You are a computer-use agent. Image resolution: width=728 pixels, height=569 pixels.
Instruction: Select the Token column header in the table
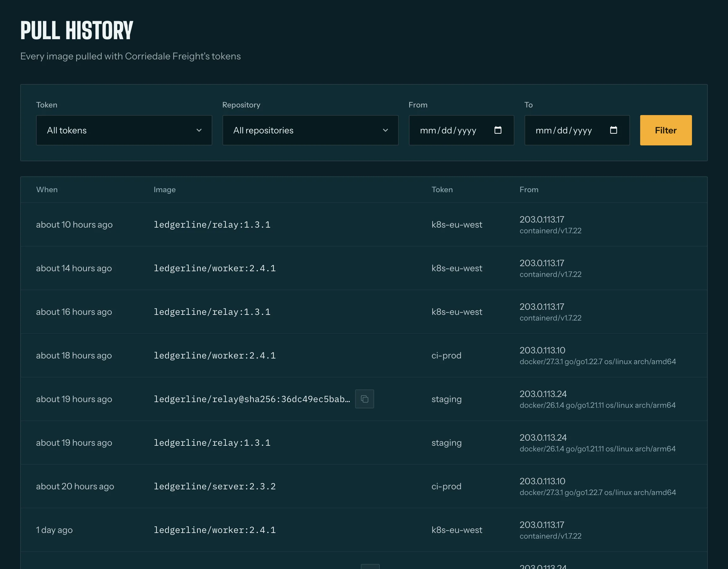(x=442, y=189)
